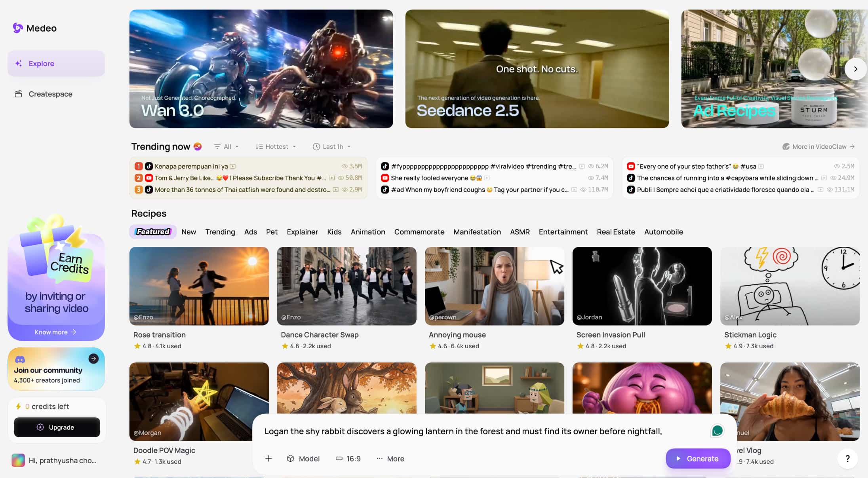The width and height of the screenshot is (868, 478).
Task: Click the prompt text about Logan the shy rabbit
Action: [463, 431]
